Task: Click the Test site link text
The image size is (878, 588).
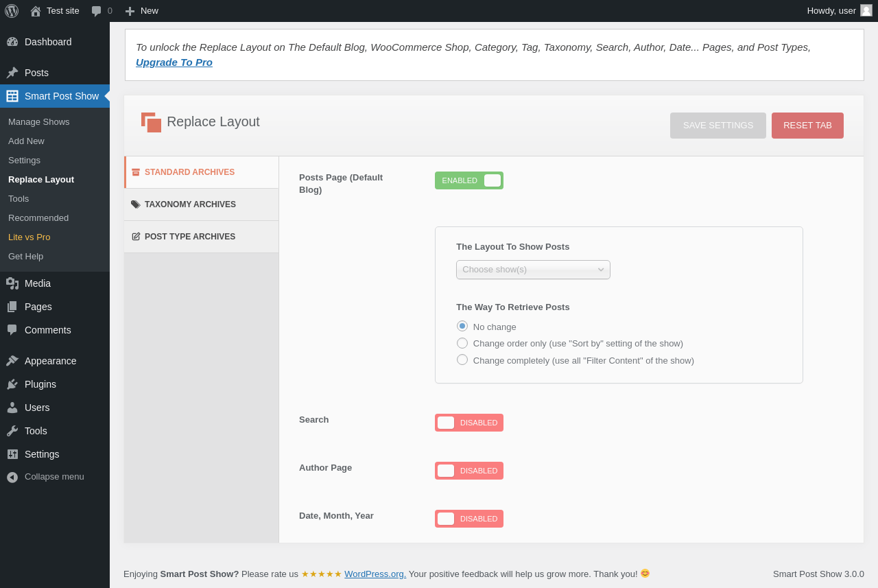Action: [x=63, y=10]
